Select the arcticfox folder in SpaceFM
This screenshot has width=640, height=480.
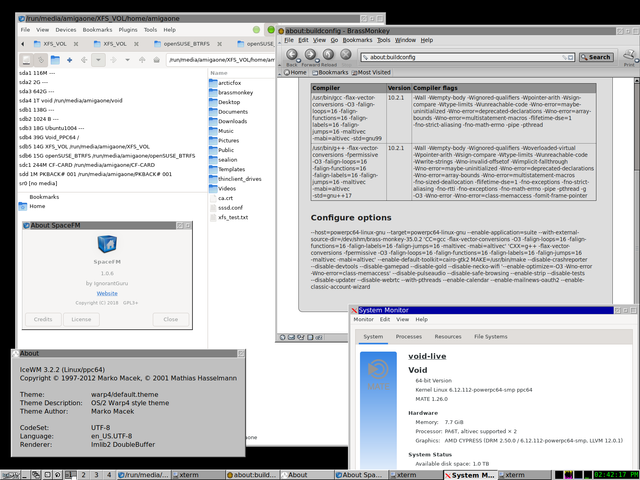[x=229, y=83]
